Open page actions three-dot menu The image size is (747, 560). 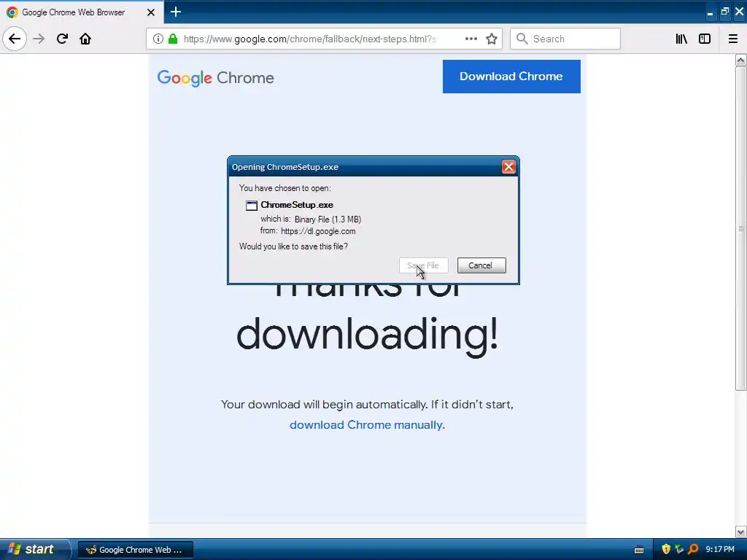click(x=471, y=39)
